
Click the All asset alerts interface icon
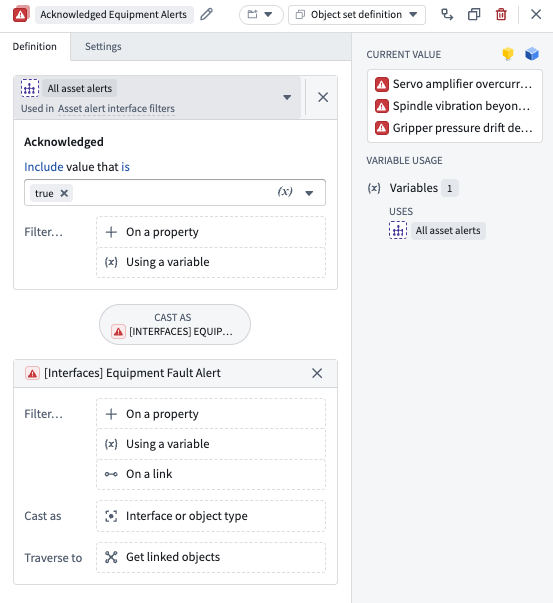(x=30, y=88)
